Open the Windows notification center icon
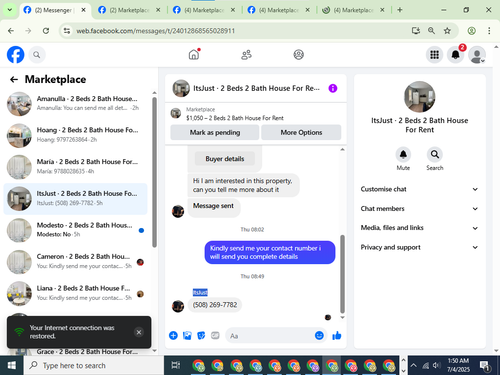The height and width of the screenshot is (375, 500). 485,366
